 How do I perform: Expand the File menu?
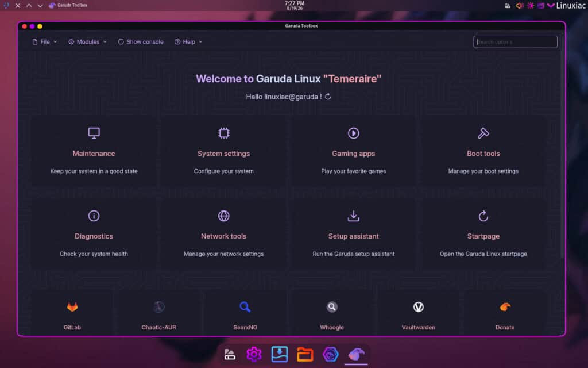[x=45, y=41]
